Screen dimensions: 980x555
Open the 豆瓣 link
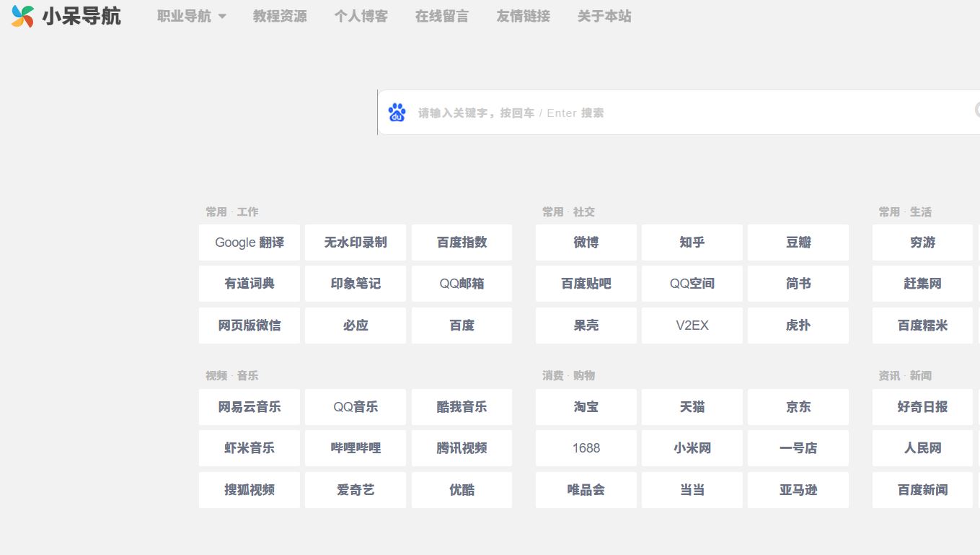[798, 242]
